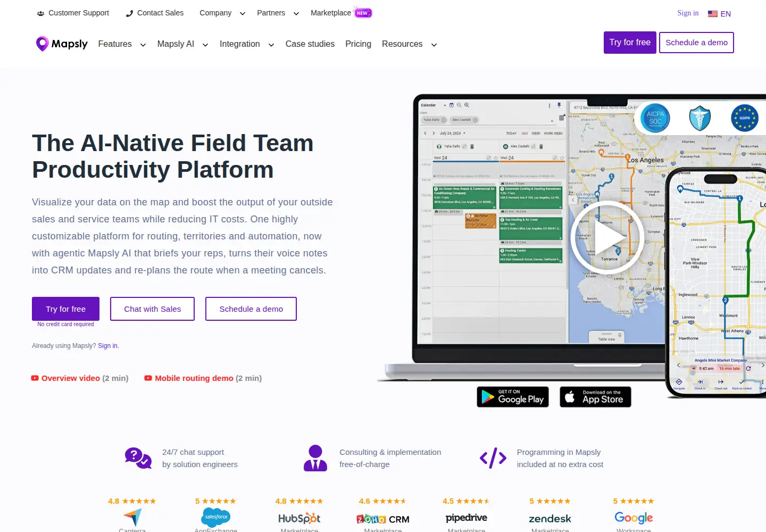Click the Pipedrive 4.5 star rating

pos(467,501)
